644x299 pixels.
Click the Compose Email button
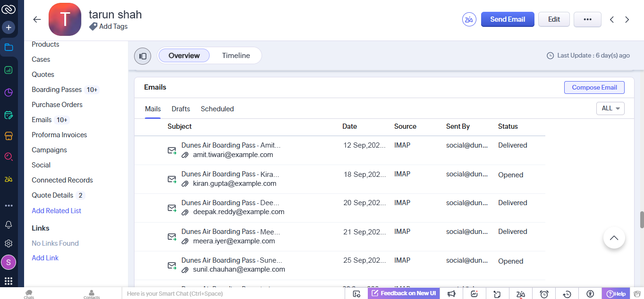coord(594,87)
